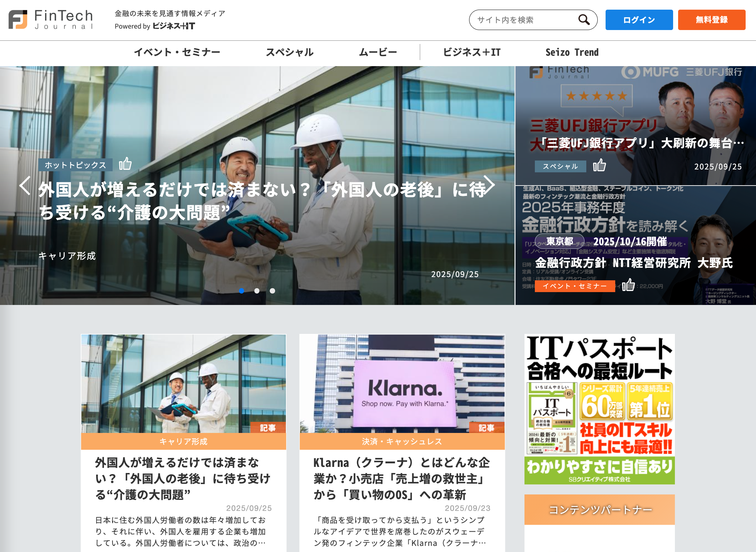Like the hero article with thumbs-up icon

[125, 164]
